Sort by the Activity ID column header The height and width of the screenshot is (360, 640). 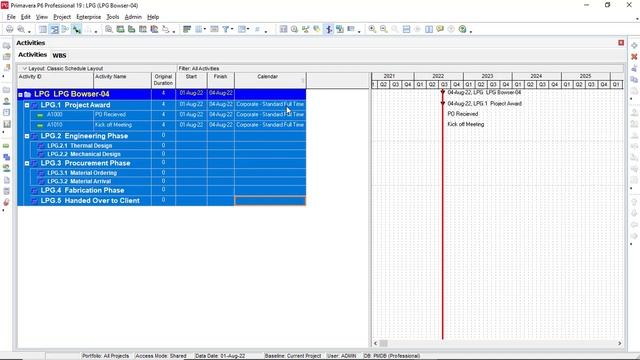[56, 80]
